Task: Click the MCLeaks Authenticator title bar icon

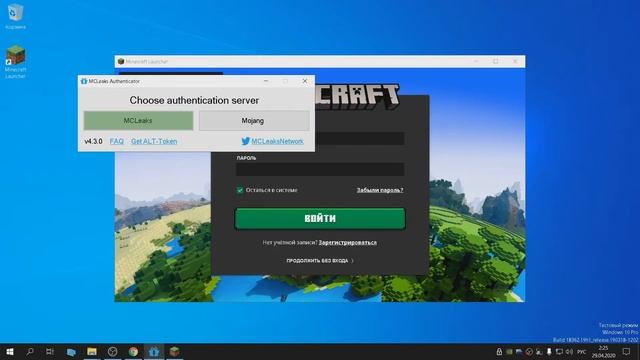Action: click(x=84, y=81)
